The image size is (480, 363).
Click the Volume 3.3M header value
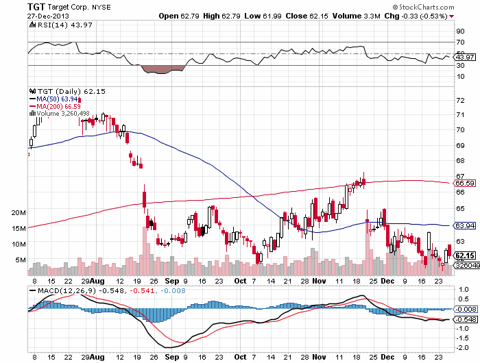pos(356,16)
